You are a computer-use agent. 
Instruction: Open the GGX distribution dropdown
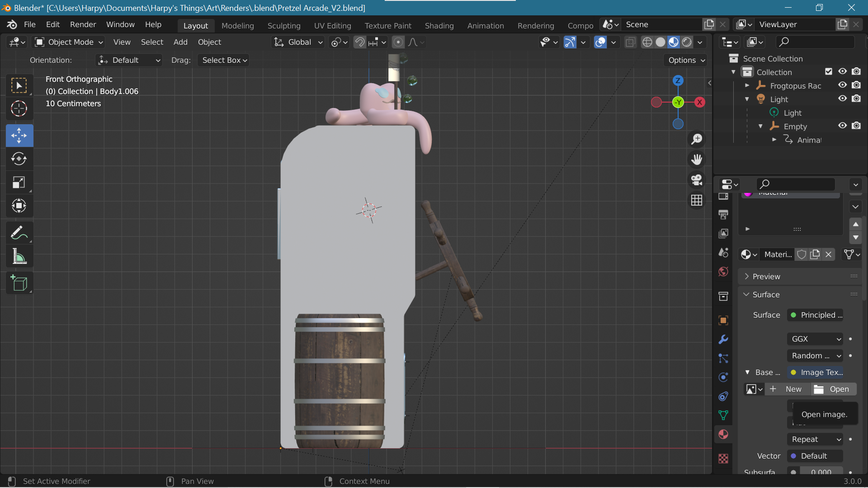point(815,339)
